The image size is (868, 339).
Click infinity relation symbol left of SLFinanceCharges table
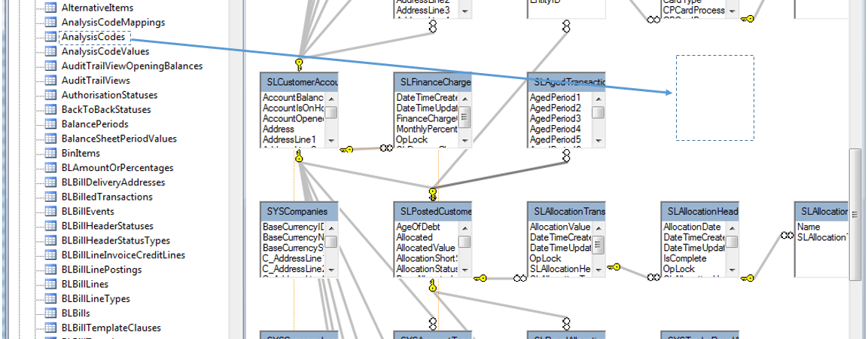point(386,148)
